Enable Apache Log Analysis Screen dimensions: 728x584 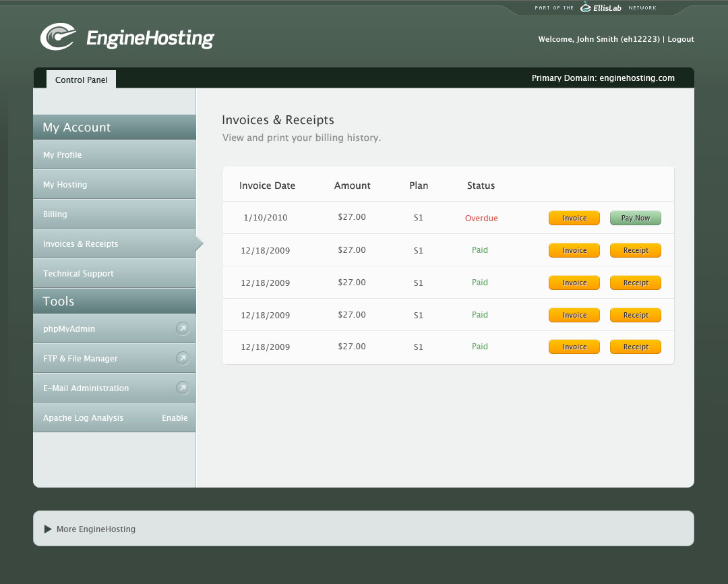175,417
